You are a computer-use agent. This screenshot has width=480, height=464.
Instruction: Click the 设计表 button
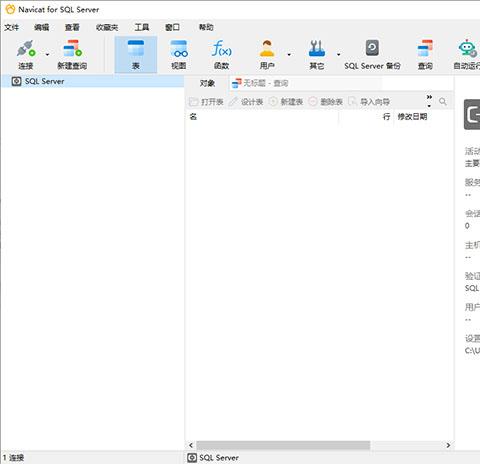(246, 102)
